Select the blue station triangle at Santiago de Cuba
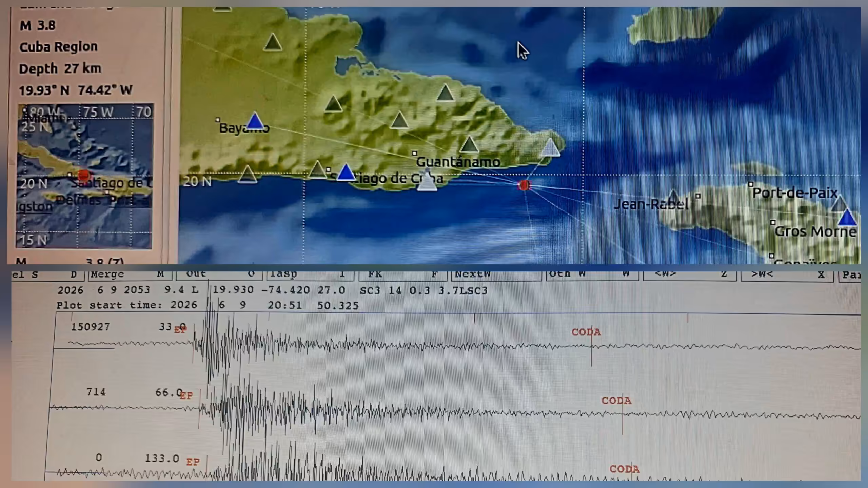Image resolution: width=868 pixels, height=488 pixels. click(346, 172)
